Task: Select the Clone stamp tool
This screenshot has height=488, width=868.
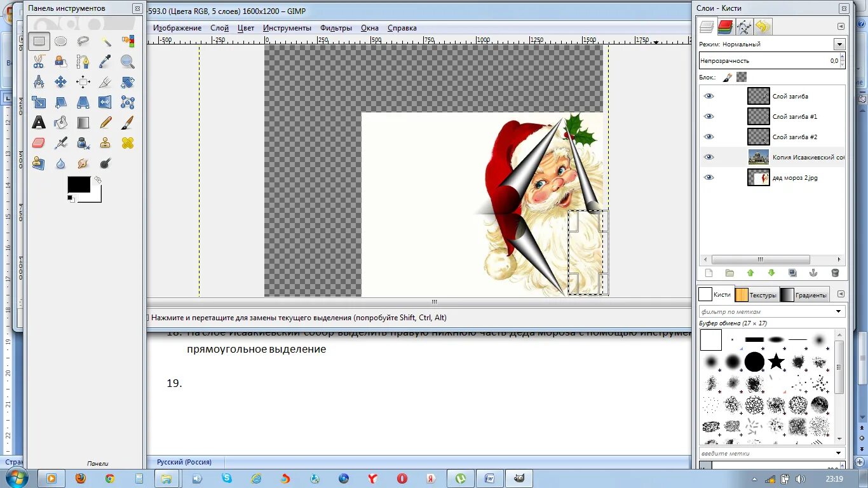Action: [105, 143]
